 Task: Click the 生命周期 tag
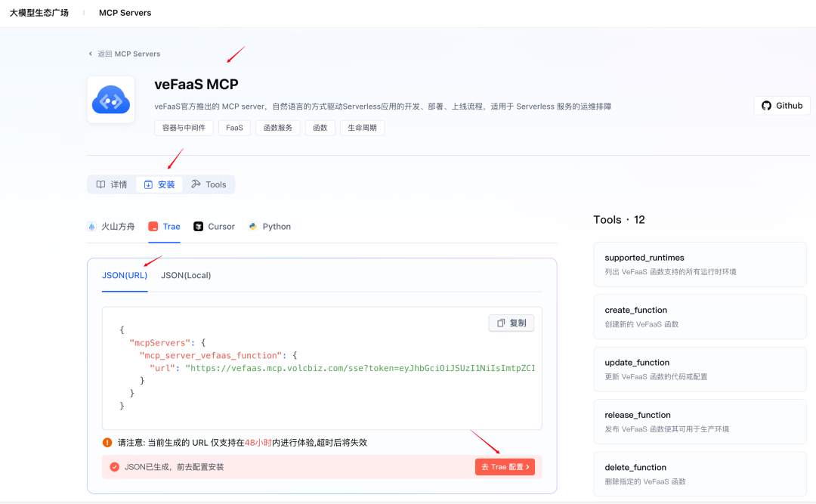[362, 128]
